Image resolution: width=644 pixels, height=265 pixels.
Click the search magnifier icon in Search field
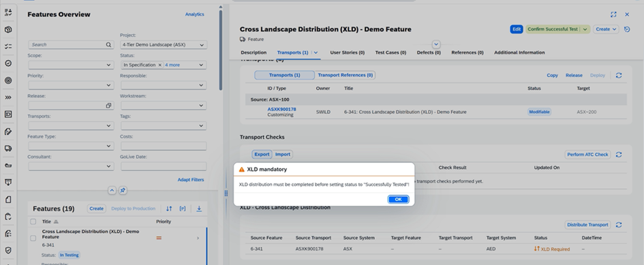[108, 45]
